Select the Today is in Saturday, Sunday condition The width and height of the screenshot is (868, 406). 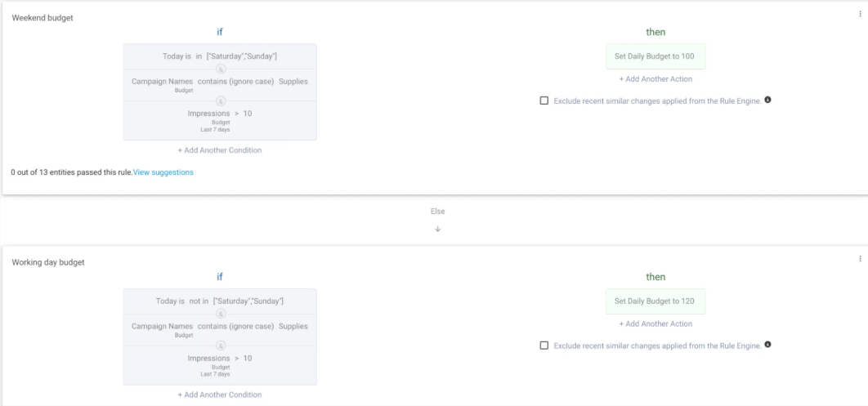[220, 56]
